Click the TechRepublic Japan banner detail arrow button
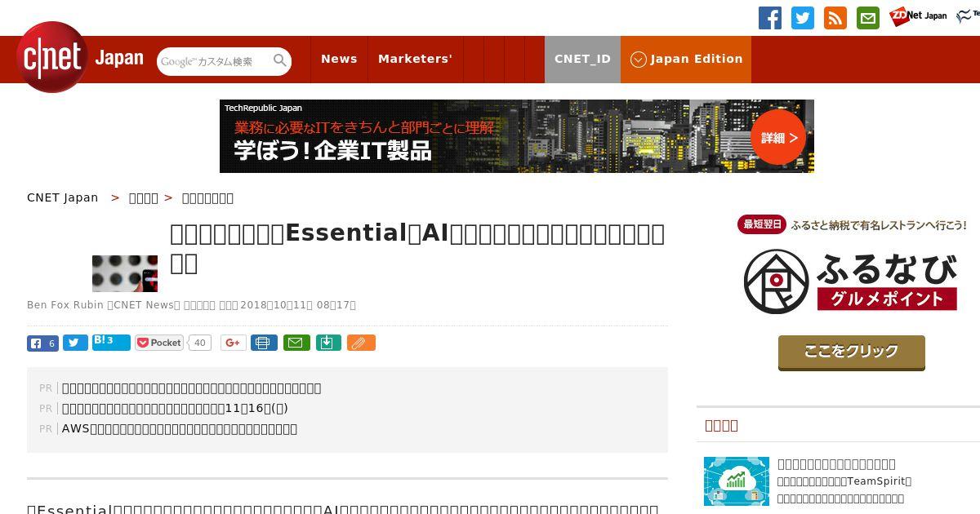 click(x=778, y=137)
